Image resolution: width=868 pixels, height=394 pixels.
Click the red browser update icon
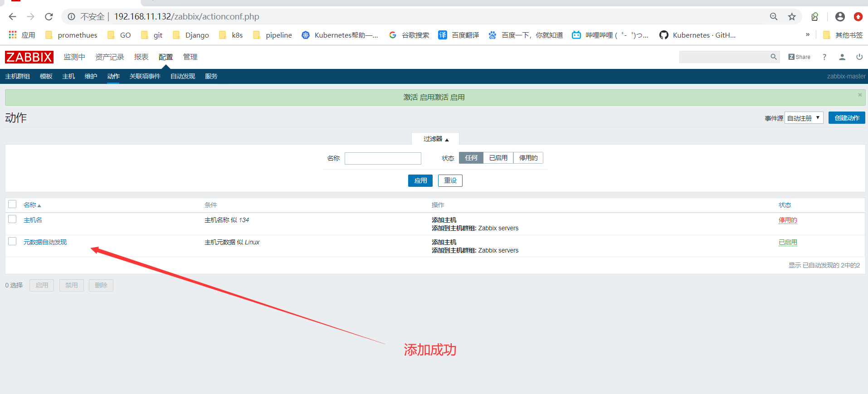(858, 17)
